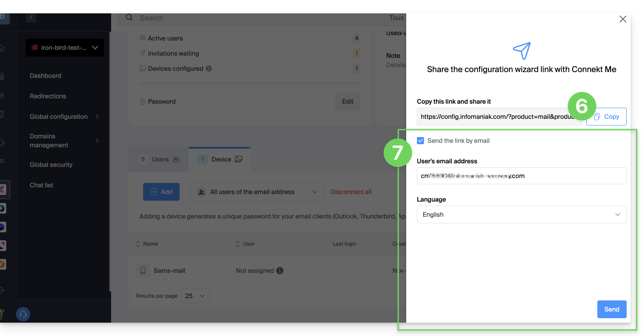
Task: Expand Global configuration submenu
Action: (64, 117)
